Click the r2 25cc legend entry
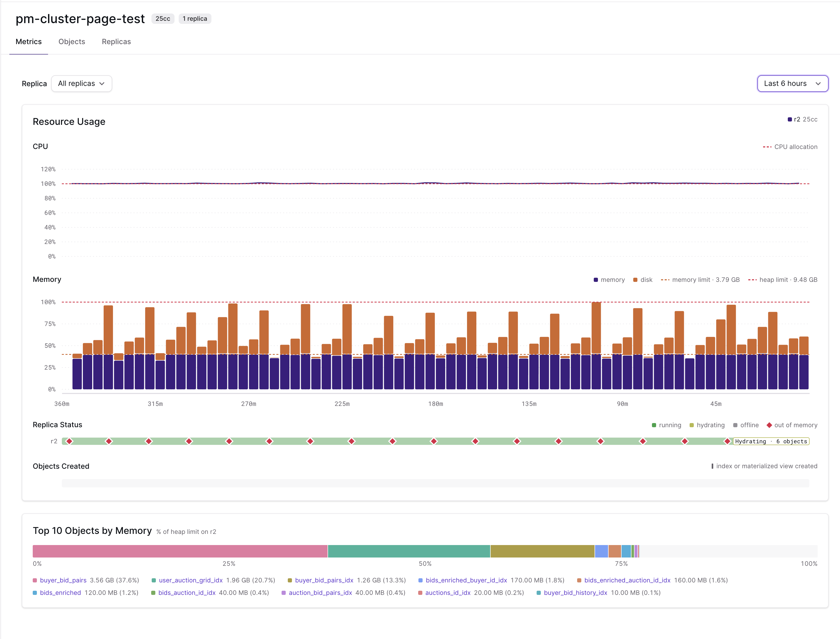 coord(802,119)
